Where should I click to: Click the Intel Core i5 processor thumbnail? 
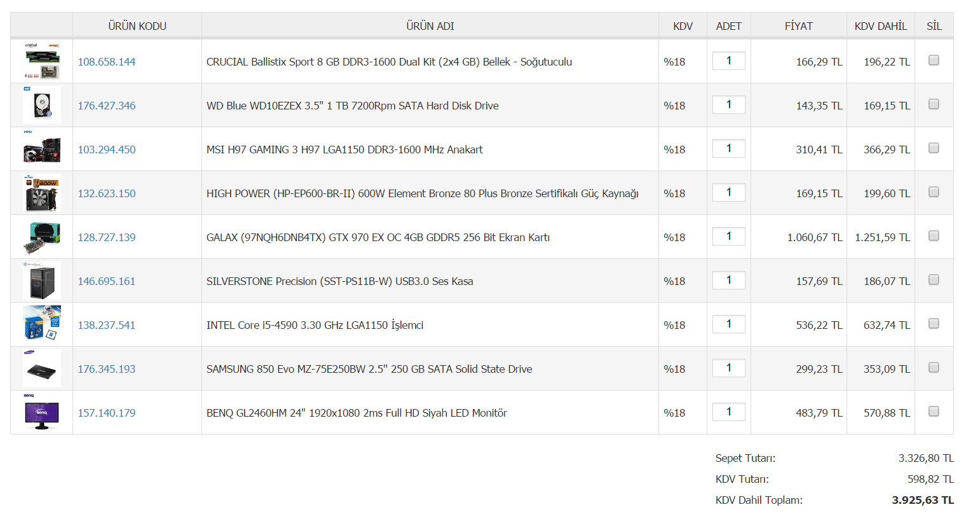coord(42,324)
